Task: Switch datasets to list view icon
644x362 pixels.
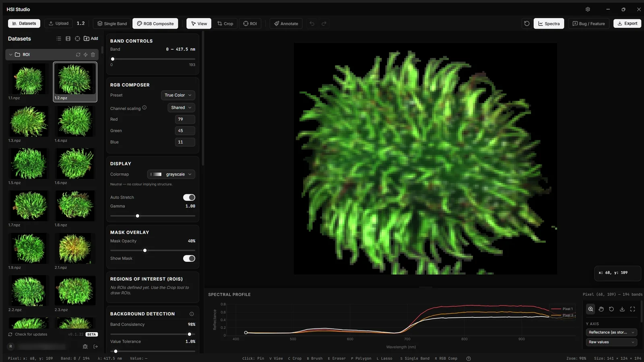Action: (59, 39)
